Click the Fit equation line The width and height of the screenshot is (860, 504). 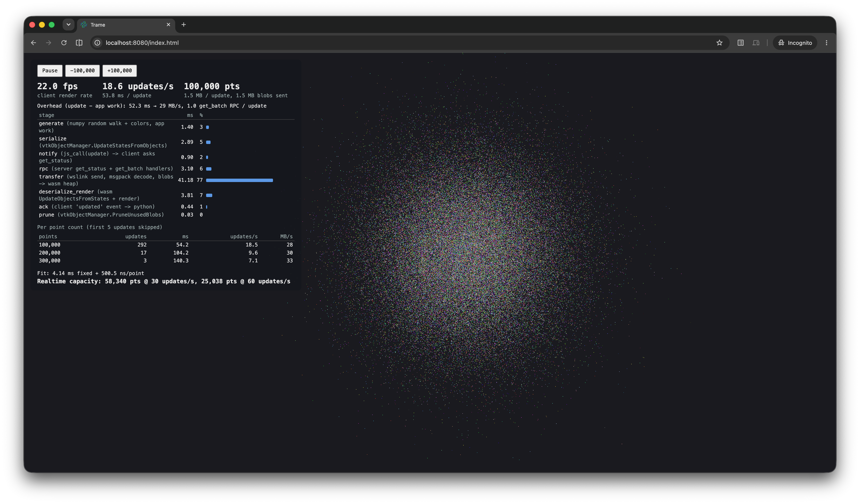coord(91,273)
